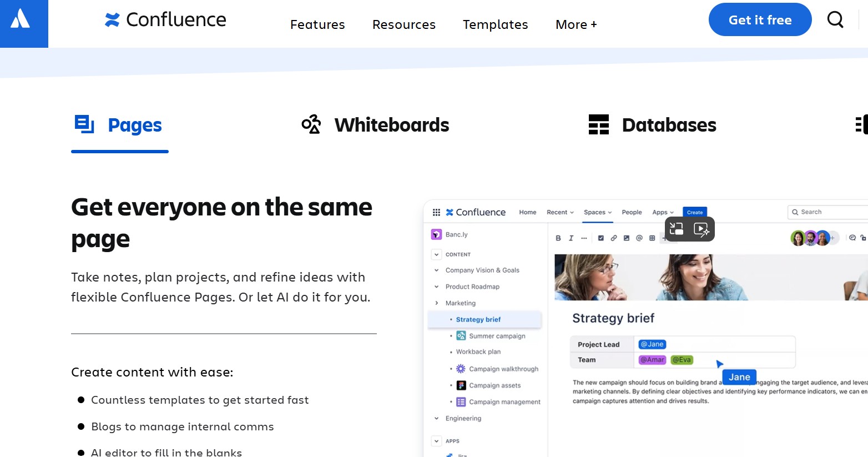The height and width of the screenshot is (457, 868).
Task: Open the Templates menu
Action: (x=496, y=24)
